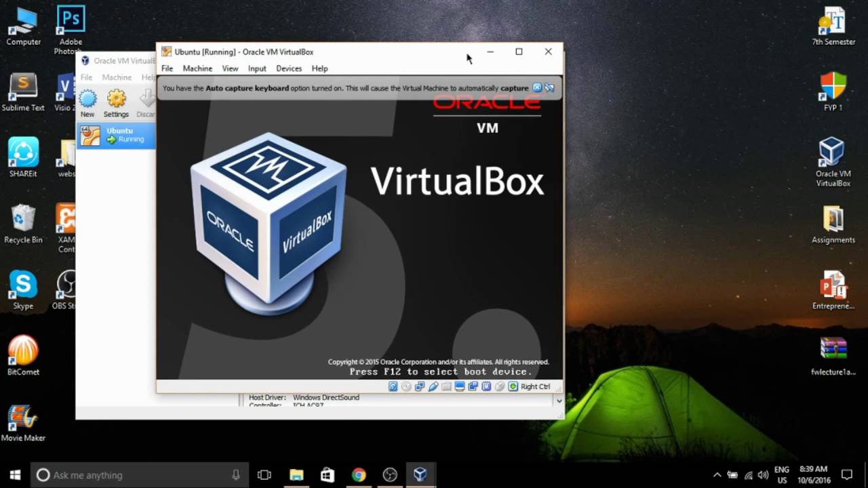This screenshot has height=488, width=868.
Task: Open the BitComet desktop shortcut
Action: click(23, 356)
